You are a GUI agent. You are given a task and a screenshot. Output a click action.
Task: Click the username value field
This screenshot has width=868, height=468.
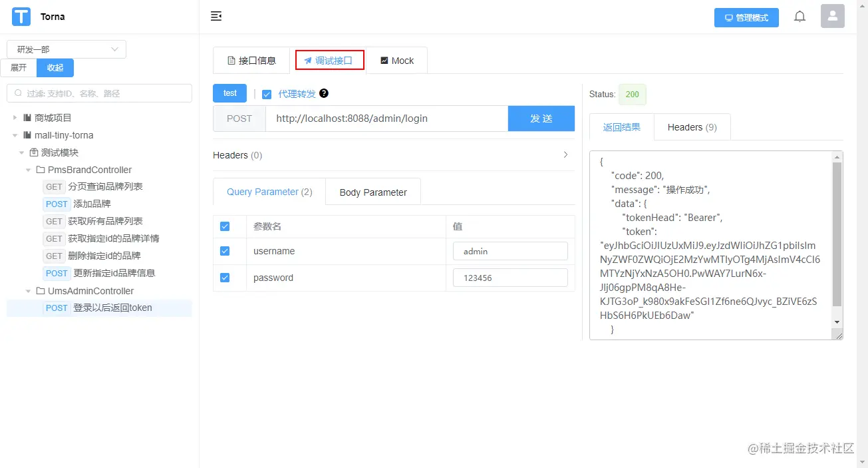[x=510, y=251]
